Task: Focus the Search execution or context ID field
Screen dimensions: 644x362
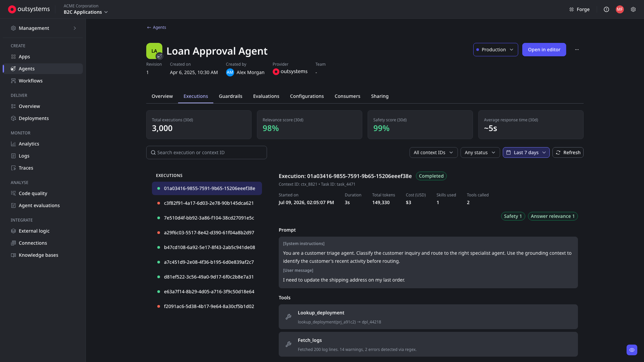Action: [206, 153]
